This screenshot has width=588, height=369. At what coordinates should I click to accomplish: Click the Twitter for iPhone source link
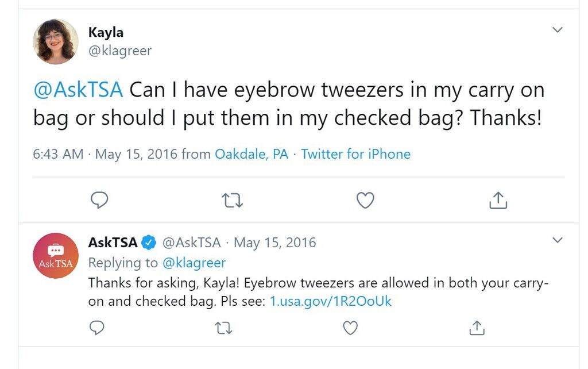coord(355,154)
